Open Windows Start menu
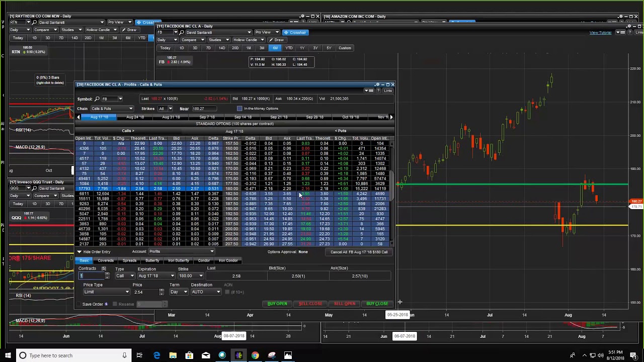The height and width of the screenshot is (362, 644). [8, 355]
